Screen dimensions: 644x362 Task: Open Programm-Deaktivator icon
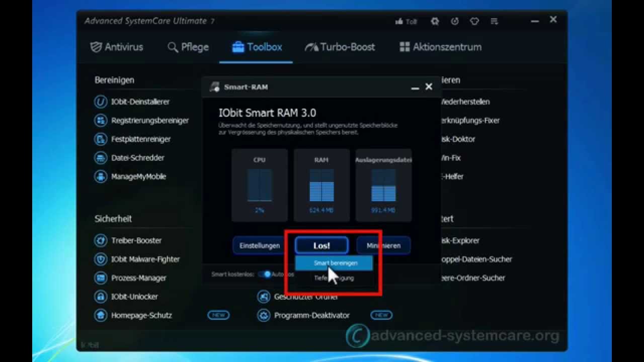click(264, 315)
